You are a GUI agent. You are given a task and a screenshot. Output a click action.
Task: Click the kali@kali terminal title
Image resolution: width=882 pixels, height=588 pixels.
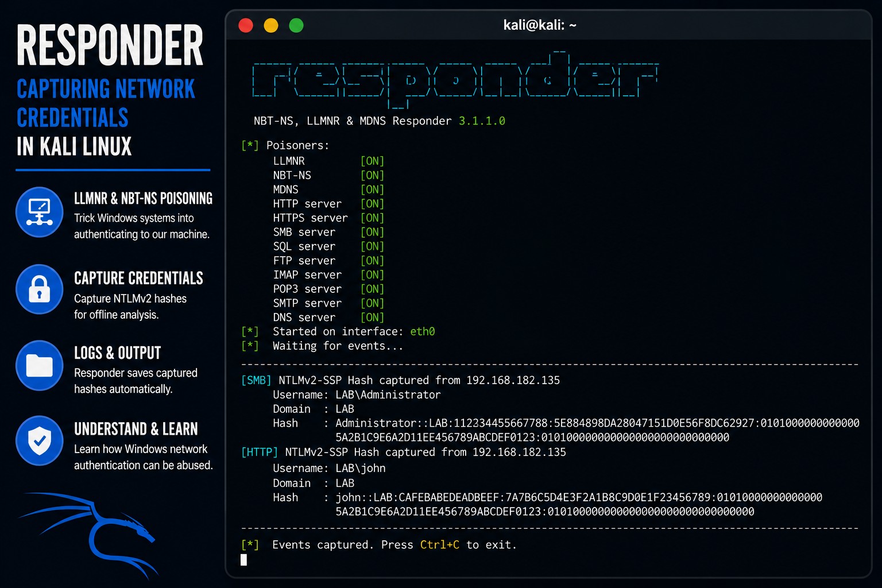coord(540,25)
